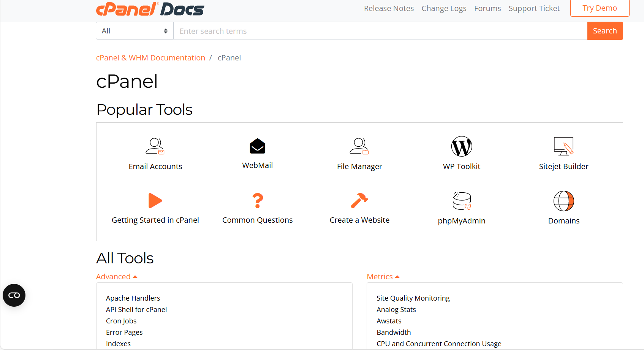
Task: Open the Awstats link
Action: [389, 321]
